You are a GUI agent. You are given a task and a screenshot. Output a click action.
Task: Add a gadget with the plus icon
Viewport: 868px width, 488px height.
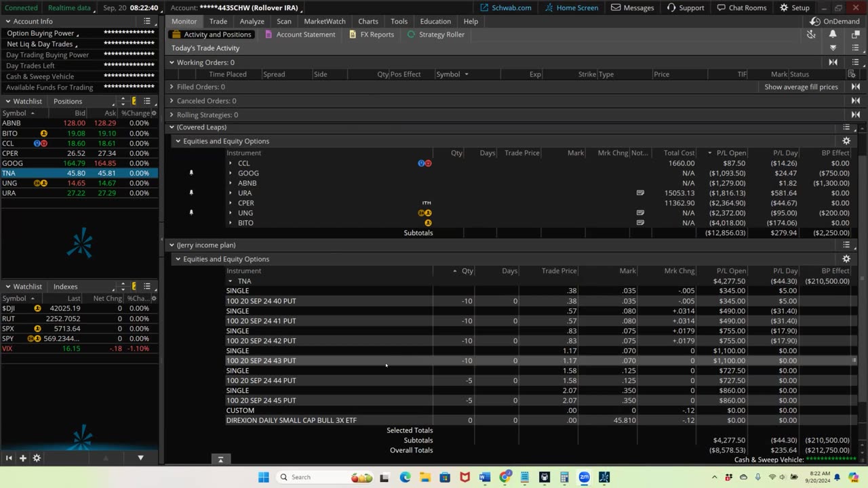point(22,458)
